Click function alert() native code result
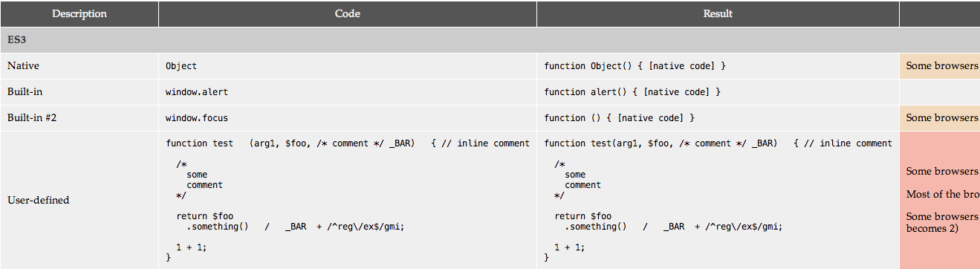The image size is (980, 269). pos(632,92)
